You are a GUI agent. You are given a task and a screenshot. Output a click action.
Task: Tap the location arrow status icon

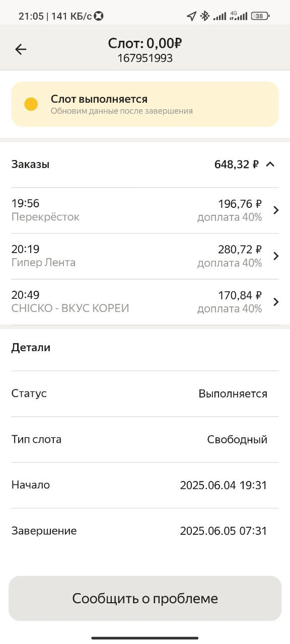click(x=191, y=16)
